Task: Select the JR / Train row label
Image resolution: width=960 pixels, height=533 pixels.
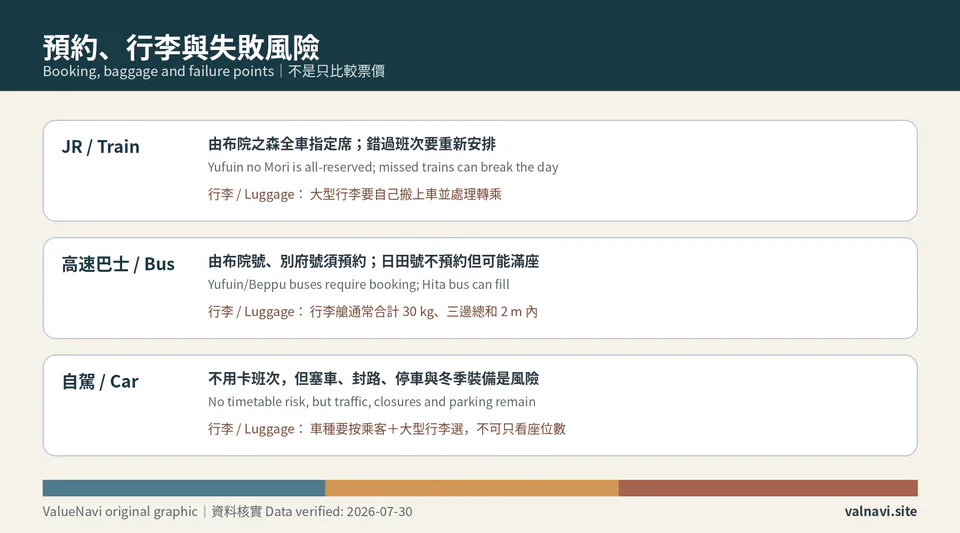Action: click(100, 147)
